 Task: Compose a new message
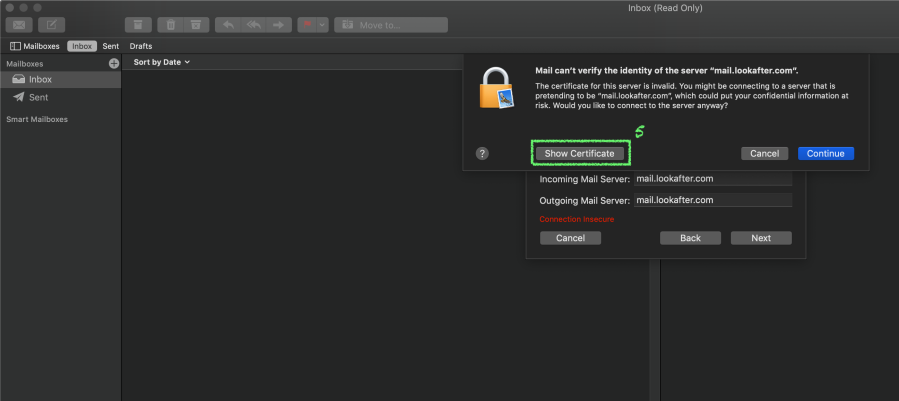(52, 24)
